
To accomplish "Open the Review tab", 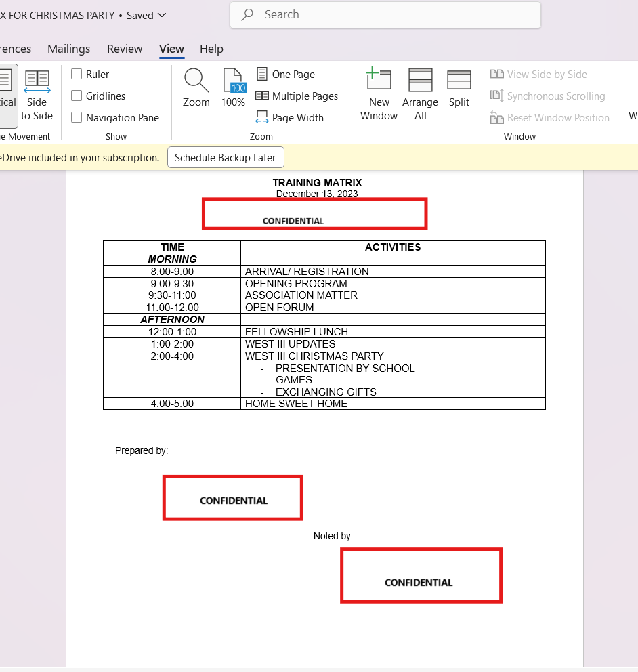I will pyautogui.click(x=124, y=49).
